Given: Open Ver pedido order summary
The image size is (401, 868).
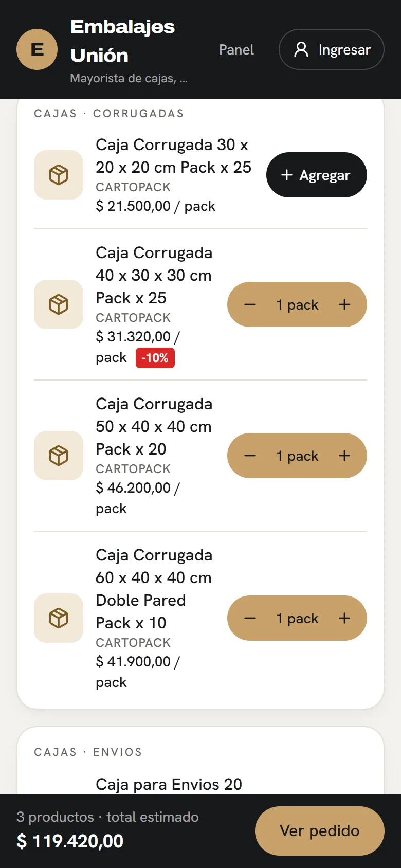Looking at the screenshot, I should (320, 831).
